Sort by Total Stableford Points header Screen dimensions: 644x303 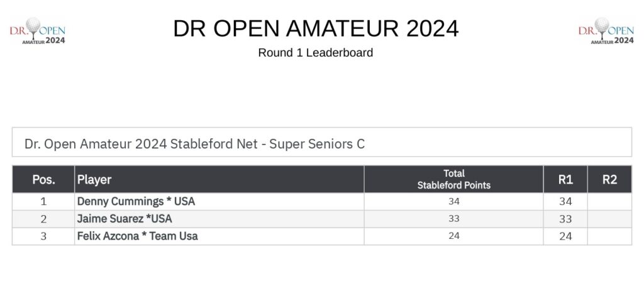(x=454, y=179)
